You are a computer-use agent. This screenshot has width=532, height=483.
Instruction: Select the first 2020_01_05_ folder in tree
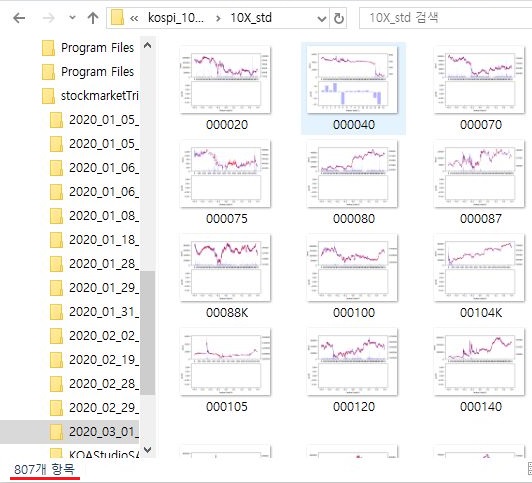94,120
